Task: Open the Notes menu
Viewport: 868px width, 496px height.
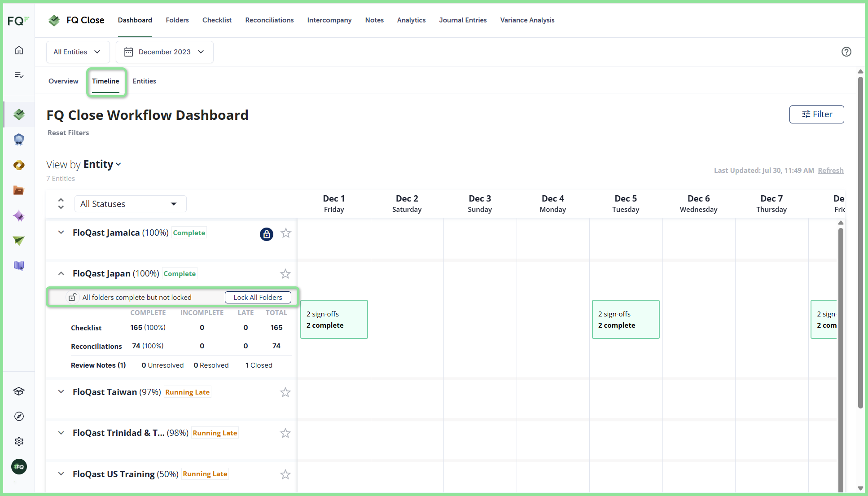Action: [x=374, y=20]
